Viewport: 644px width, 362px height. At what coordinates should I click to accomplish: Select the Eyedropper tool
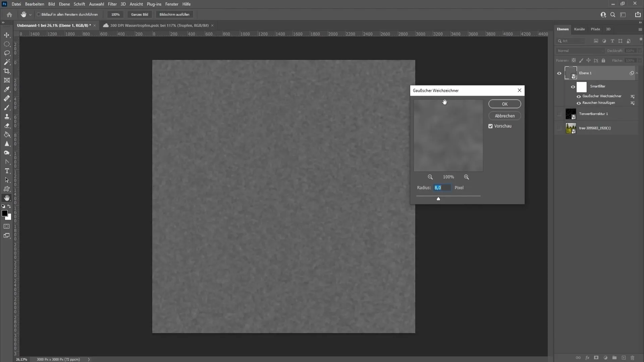pyautogui.click(x=7, y=89)
